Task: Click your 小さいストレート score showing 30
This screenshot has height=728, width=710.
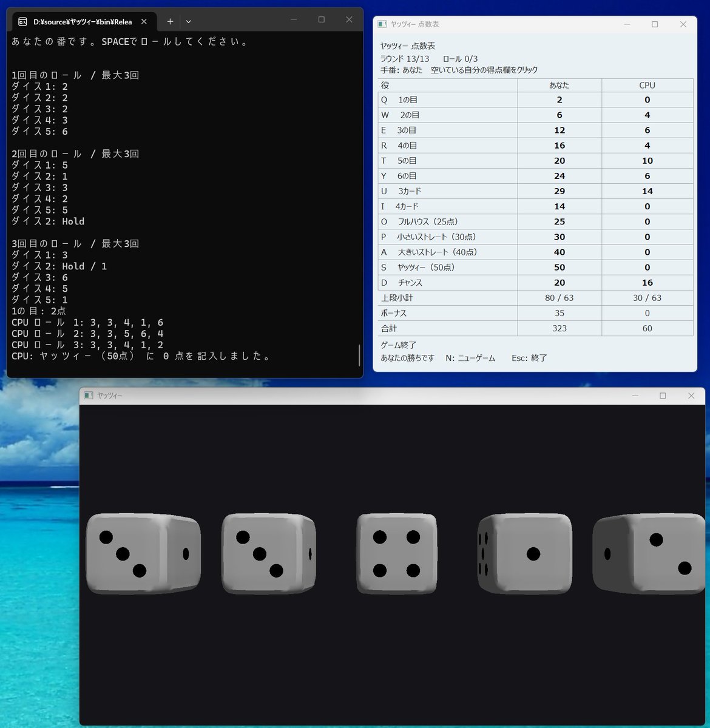Action: [x=560, y=237]
